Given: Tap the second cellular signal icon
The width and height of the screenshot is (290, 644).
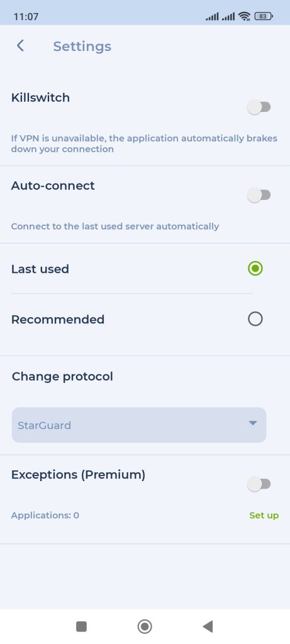Looking at the screenshot, I should coord(228,16).
